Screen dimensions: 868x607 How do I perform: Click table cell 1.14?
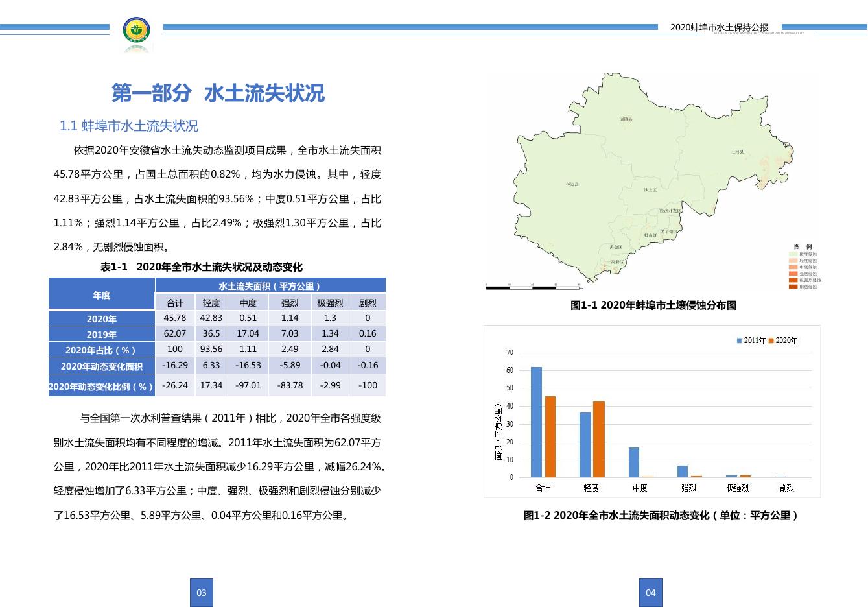[290, 318]
